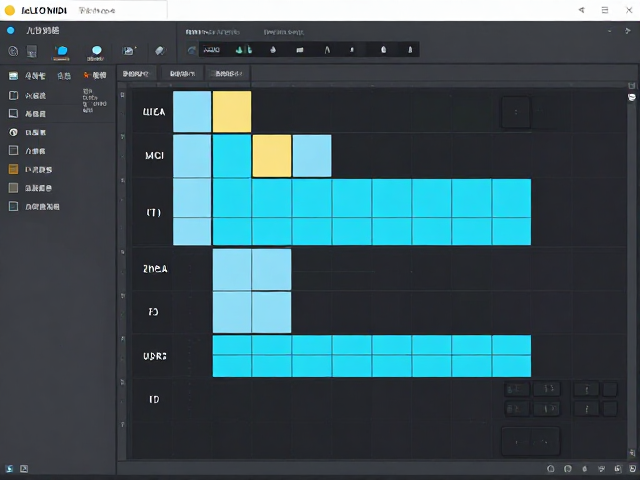Image resolution: width=640 pixels, height=480 pixels.
Task: Click the last small icon in the dark strip
Action: [x=410, y=50]
